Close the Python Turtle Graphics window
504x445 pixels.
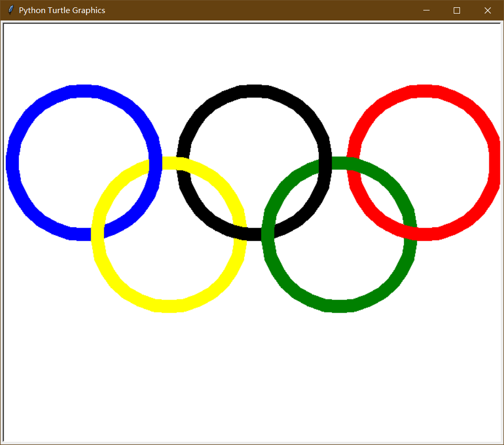[488, 10]
